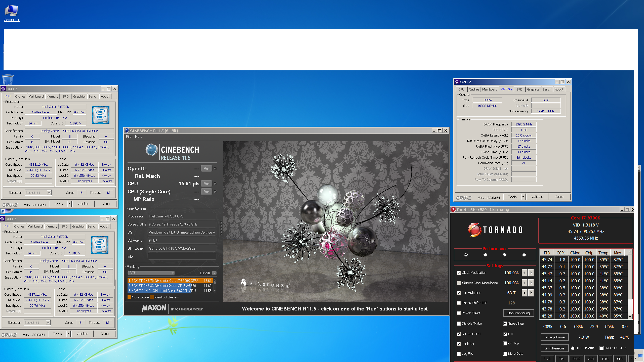Click the Cinebench Details arrow icon

tap(214, 273)
